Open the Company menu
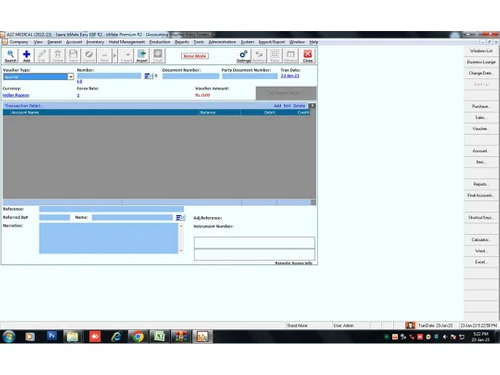Viewport: 500px width, 375px height. [19, 42]
